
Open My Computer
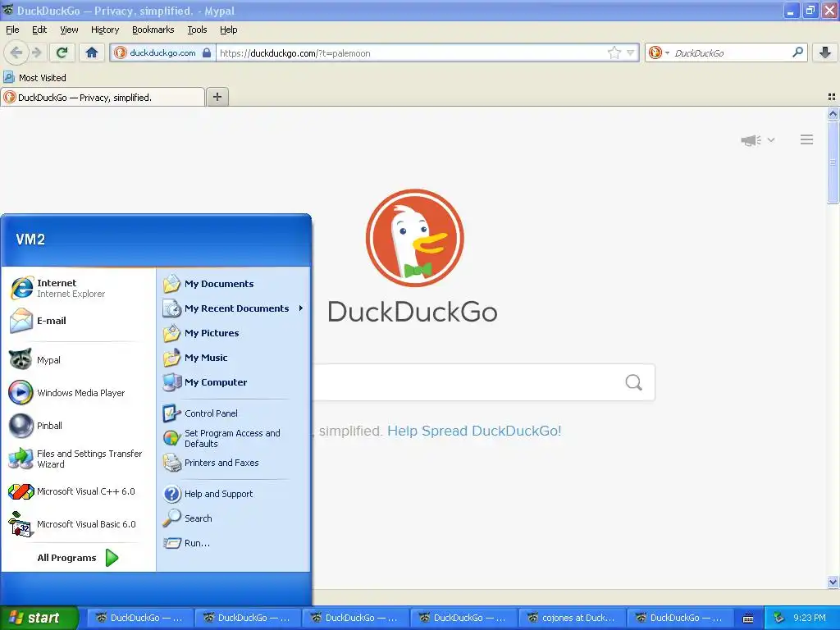click(233, 382)
